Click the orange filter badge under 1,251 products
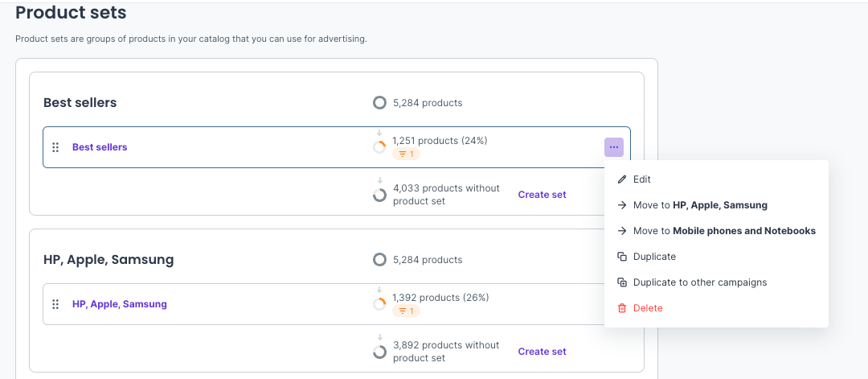Viewport: 868px width, 379px height. (406, 154)
